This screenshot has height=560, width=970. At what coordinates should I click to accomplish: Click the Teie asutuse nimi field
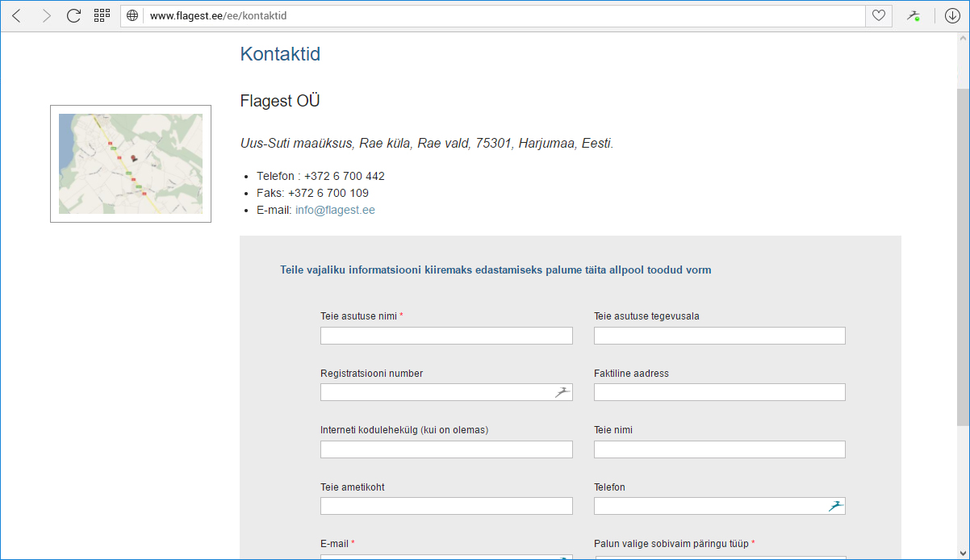click(446, 336)
